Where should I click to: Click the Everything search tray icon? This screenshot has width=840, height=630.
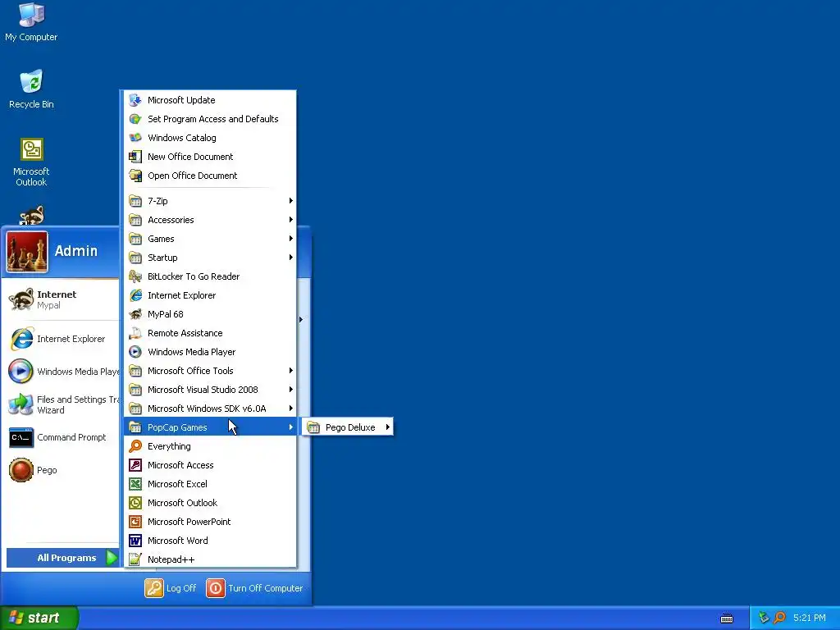[x=780, y=618]
